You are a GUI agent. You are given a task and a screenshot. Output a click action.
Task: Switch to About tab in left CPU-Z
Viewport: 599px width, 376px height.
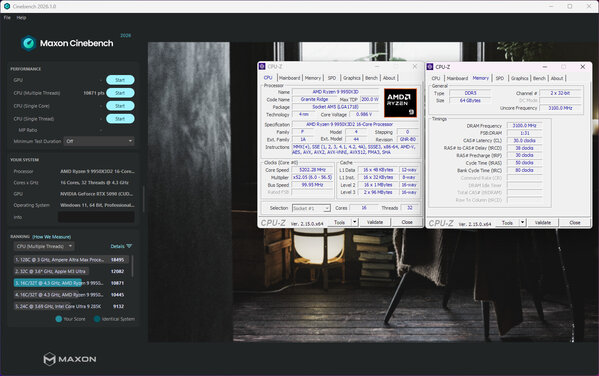click(389, 78)
